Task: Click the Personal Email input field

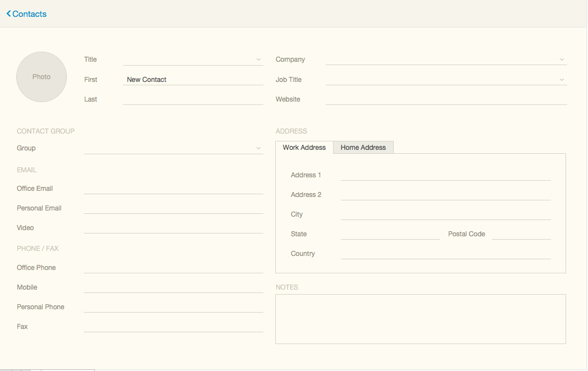Action: [x=173, y=208]
